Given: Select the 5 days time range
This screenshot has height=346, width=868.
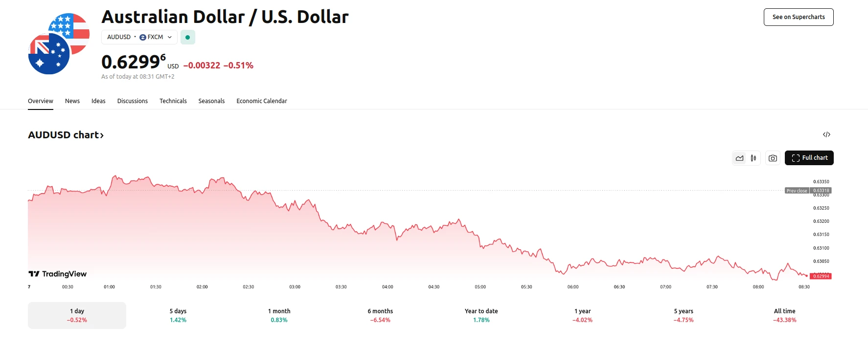Looking at the screenshot, I should (178, 315).
